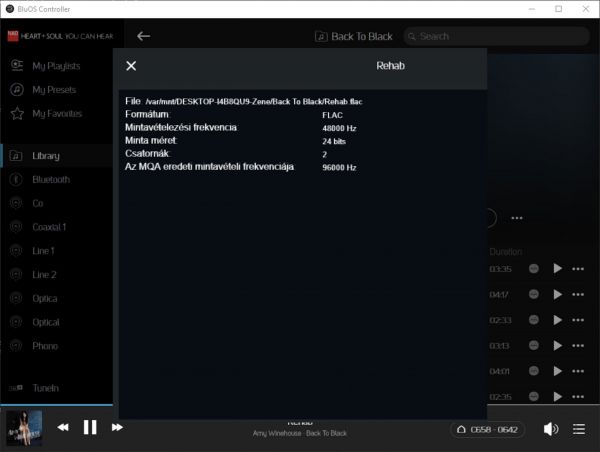The width and height of the screenshot is (600, 452).
Task: Select the Bluetooth input source
Action: [50, 180]
